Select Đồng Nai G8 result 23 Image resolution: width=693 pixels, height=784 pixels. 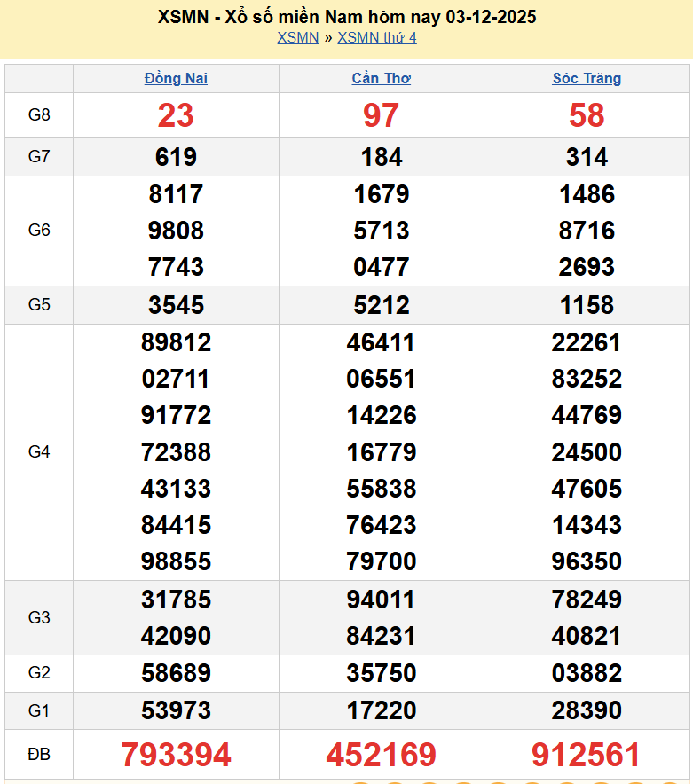(x=176, y=115)
